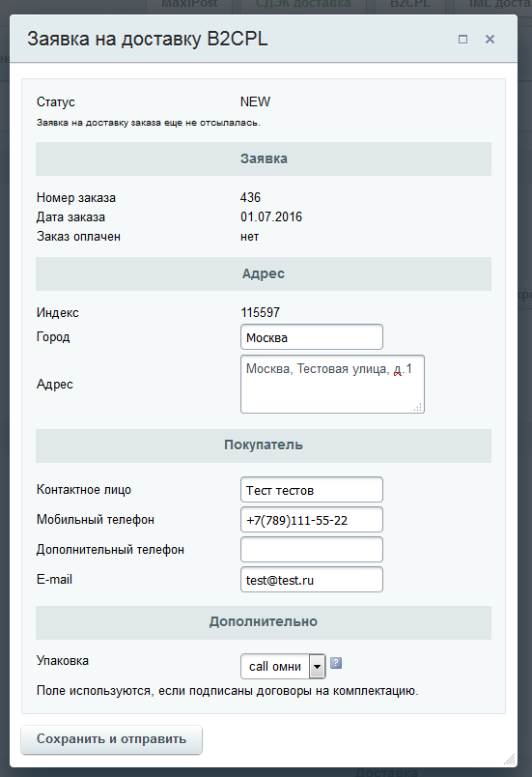Focus the Город input field

tap(312, 337)
